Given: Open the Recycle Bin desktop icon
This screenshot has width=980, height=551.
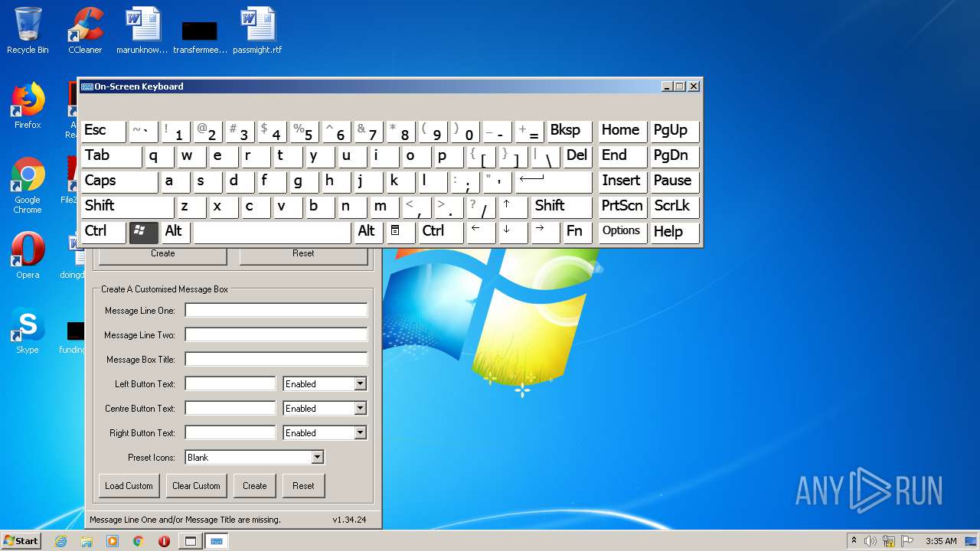Looking at the screenshot, I should tap(28, 31).
